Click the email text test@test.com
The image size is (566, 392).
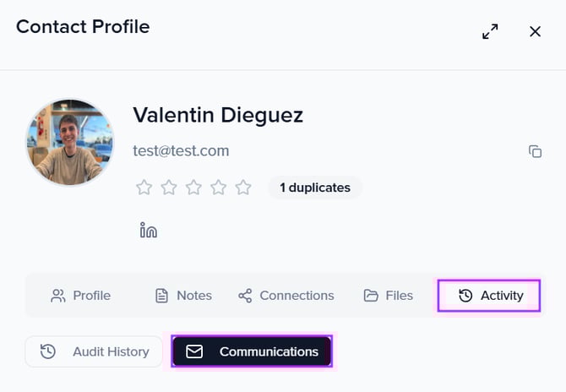tap(181, 151)
